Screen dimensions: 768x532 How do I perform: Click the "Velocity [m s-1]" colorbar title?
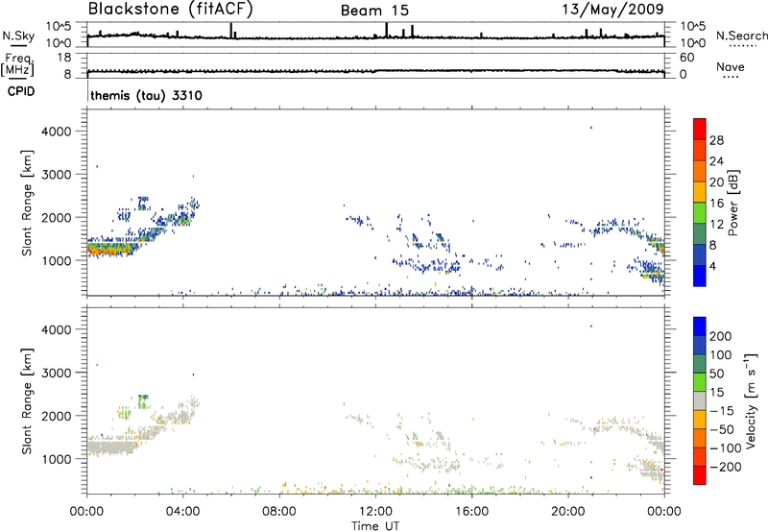pos(751,400)
